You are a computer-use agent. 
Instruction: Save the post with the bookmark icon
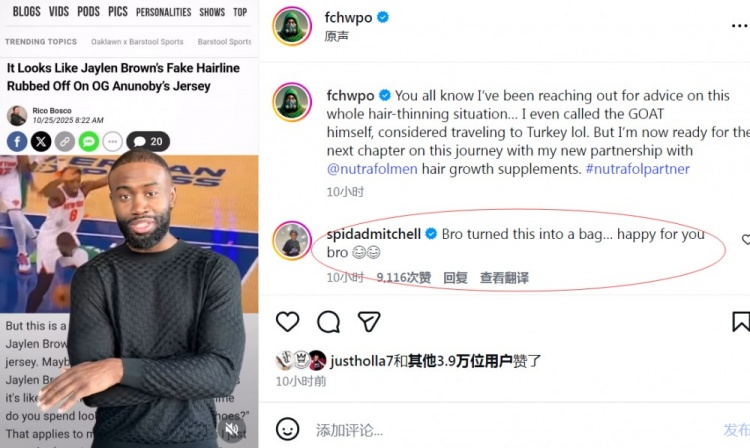(x=741, y=321)
